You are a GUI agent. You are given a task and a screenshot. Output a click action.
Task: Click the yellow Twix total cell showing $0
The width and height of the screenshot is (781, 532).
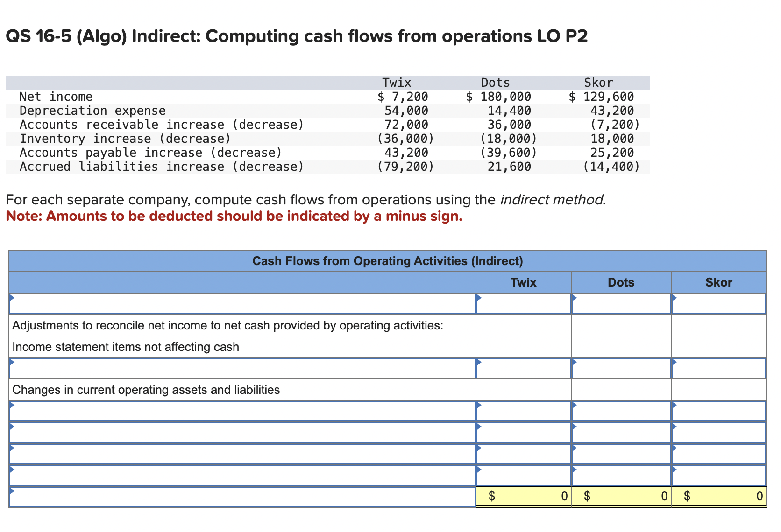pos(523,496)
